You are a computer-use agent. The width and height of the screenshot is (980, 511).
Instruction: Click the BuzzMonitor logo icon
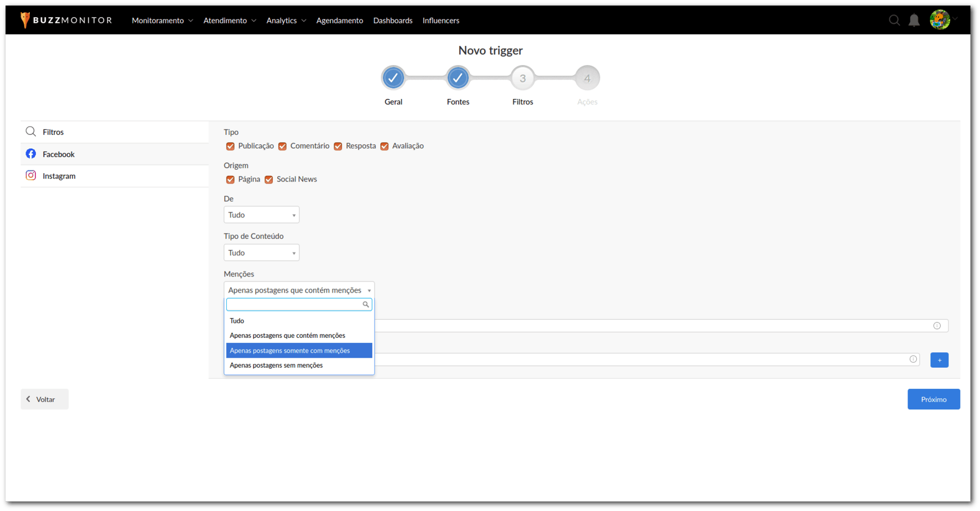25,20
